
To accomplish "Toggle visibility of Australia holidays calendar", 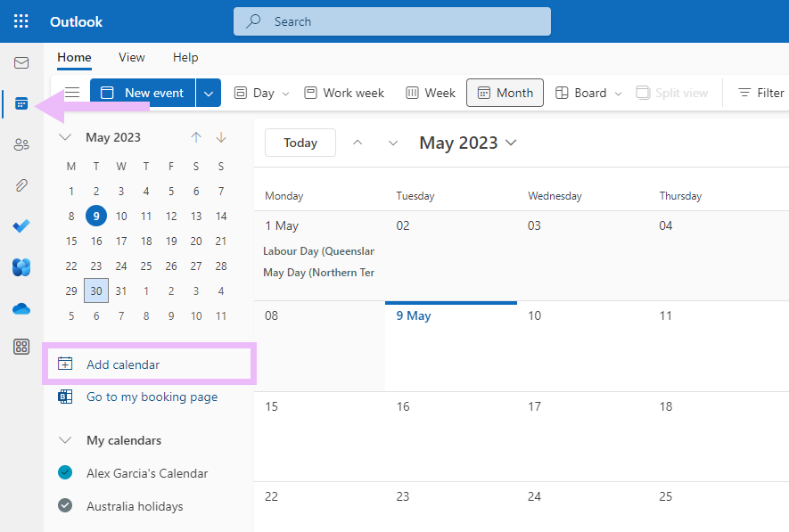I will tap(65, 505).
